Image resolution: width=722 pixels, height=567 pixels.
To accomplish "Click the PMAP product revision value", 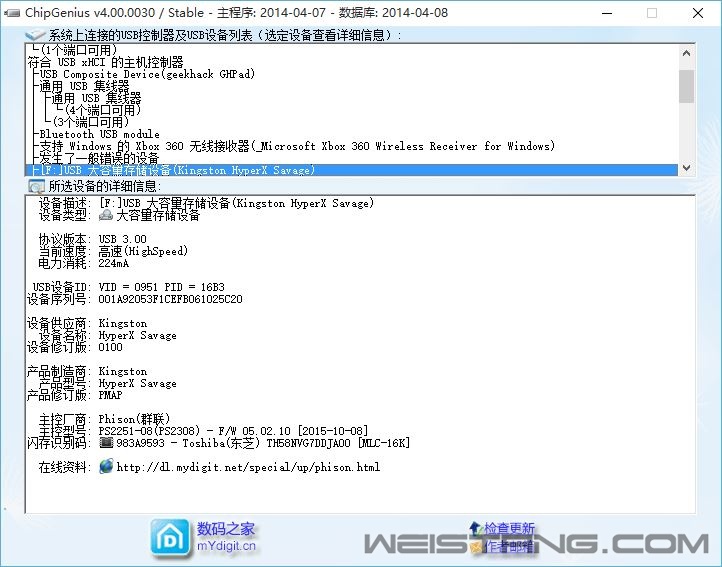I will click(111, 395).
